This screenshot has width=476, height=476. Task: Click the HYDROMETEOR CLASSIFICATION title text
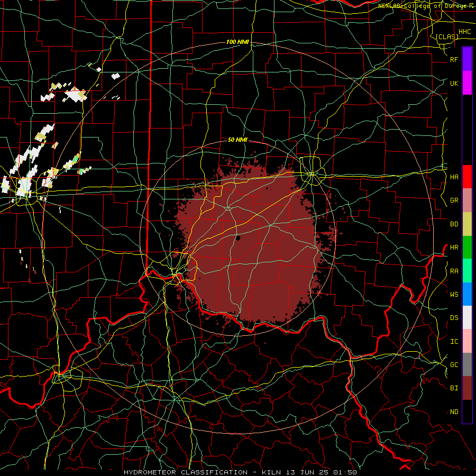(x=186, y=472)
